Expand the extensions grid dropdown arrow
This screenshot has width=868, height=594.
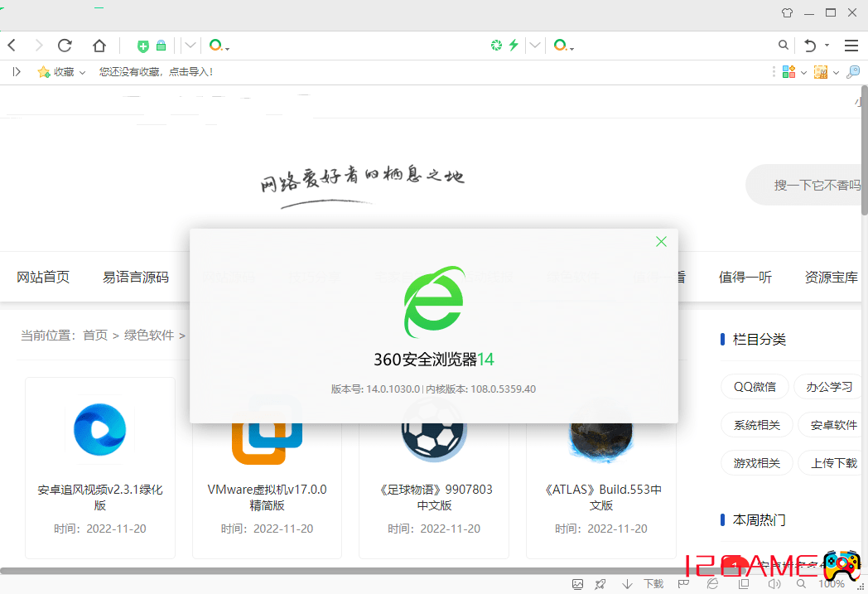click(x=803, y=73)
